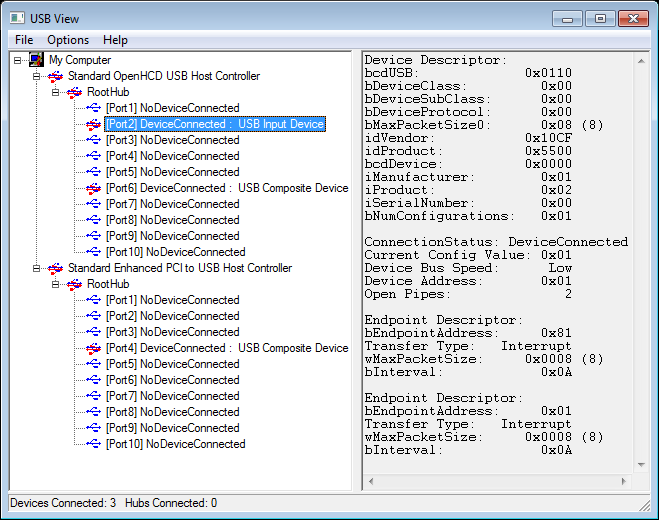Click the bEndpointAddress 0x81 line
The width and height of the screenshot is (659, 520).
click(468, 333)
